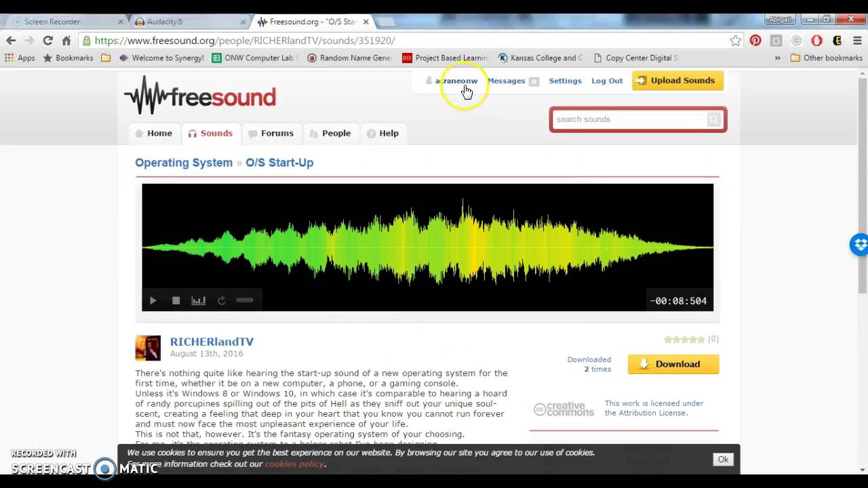Viewport: 868px width, 488px height.
Task: Open account Settings link
Action: pyautogui.click(x=565, y=81)
